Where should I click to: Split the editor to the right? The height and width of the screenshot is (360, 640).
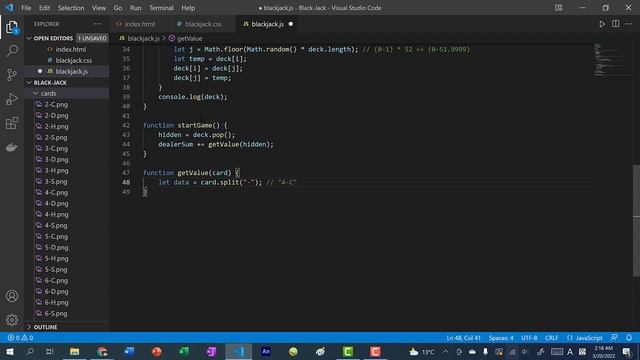[616, 24]
